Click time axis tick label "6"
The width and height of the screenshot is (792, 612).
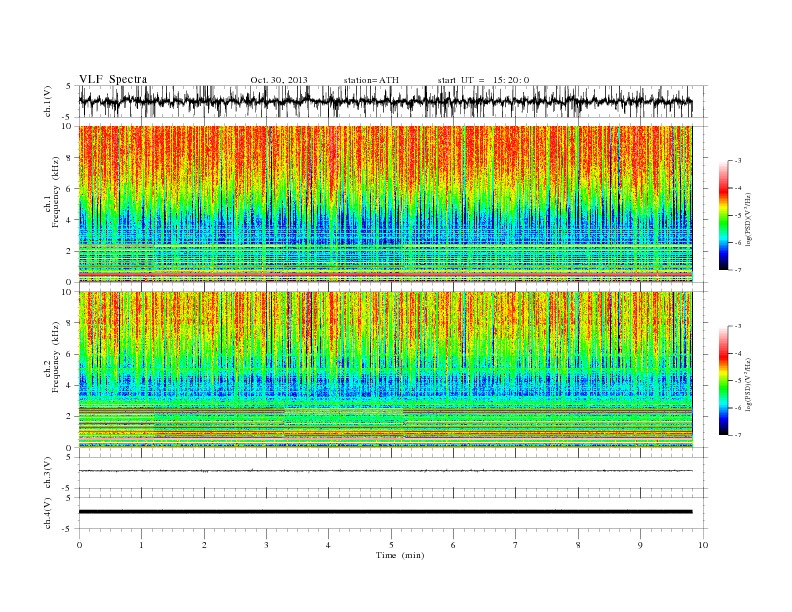click(x=453, y=545)
